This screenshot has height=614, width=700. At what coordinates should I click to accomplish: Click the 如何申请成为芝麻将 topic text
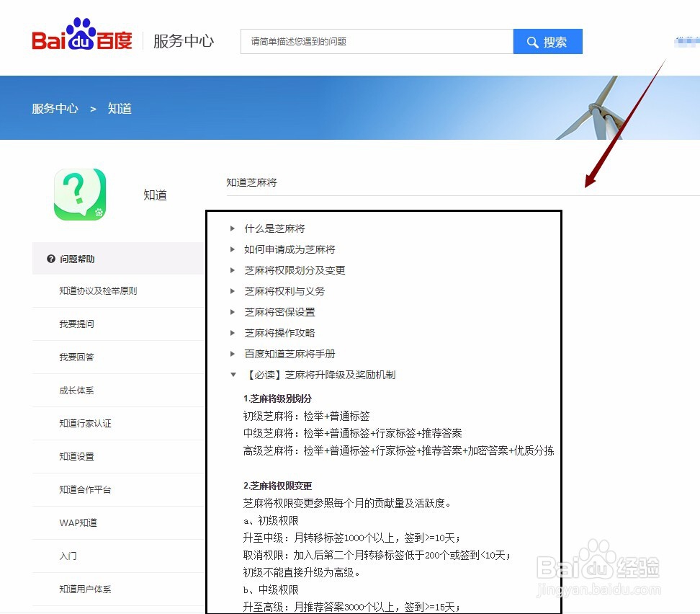[x=290, y=249]
